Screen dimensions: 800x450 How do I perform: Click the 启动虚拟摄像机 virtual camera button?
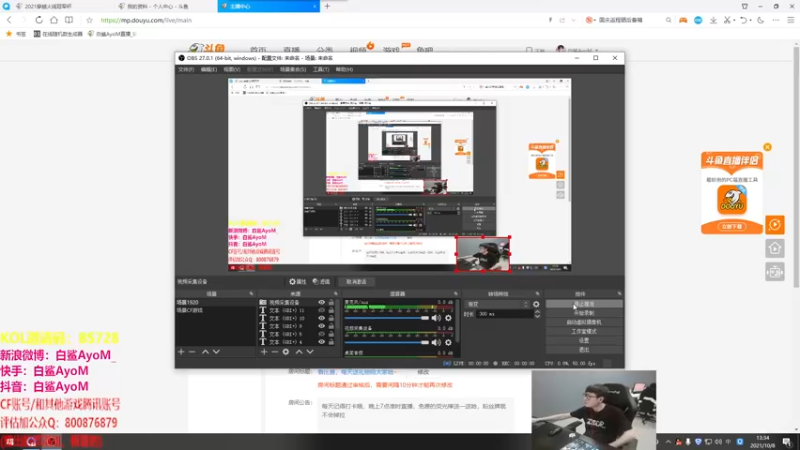pyautogui.click(x=584, y=322)
